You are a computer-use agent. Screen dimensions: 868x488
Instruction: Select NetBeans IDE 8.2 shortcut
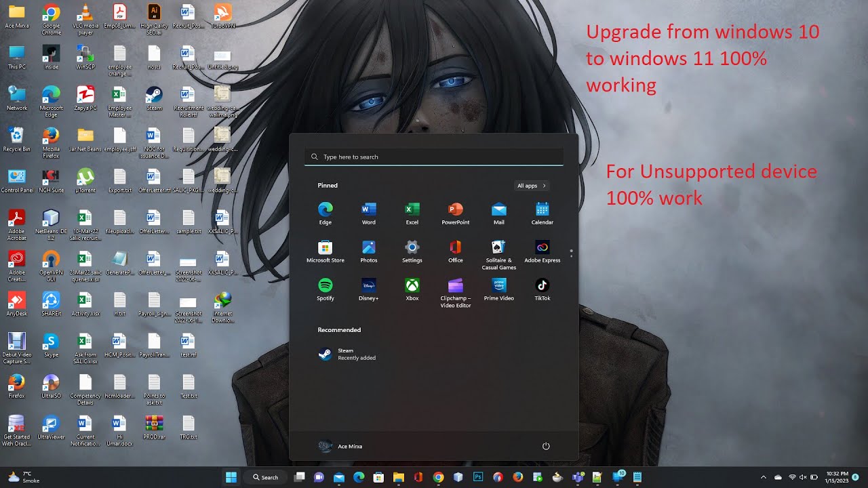coord(51,225)
